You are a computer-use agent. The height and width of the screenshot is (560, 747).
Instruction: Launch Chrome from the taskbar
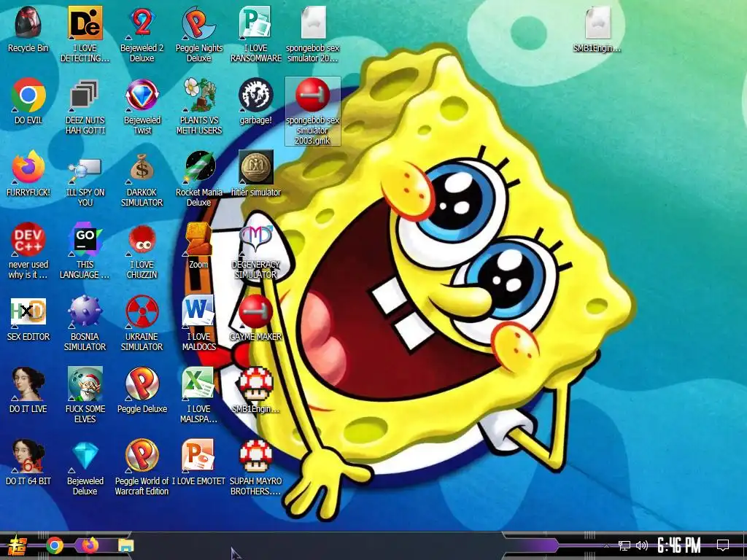(55, 545)
